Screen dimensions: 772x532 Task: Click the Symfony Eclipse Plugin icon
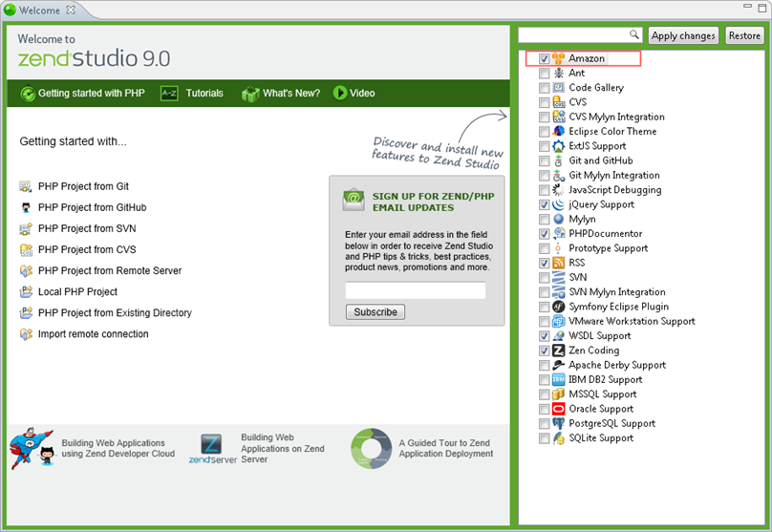pyautogui.click(x=558, y=307)
